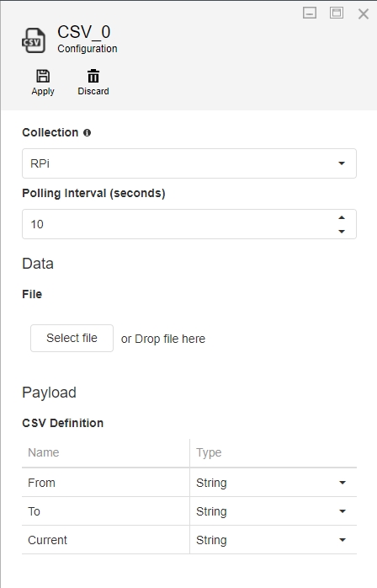Increase polling interval with up arrow
Screen dimensions: 377x588
click(342, 217)
